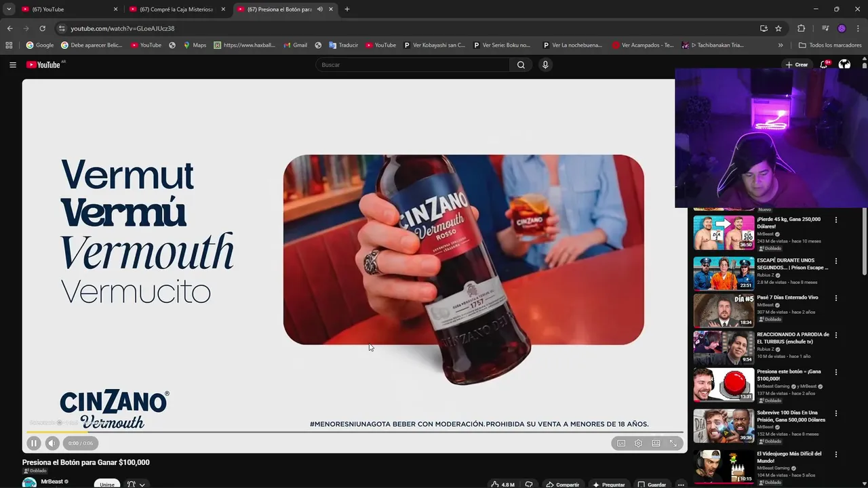Go back to the previous page
Image resolution: width=868 pixels, height=488 pixels.
coord(9,28)
